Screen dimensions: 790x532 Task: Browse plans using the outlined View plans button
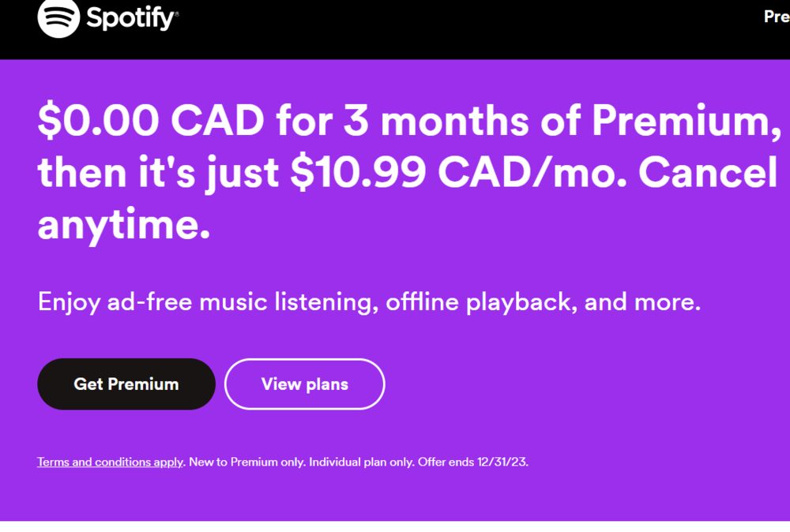coord(305,384)
